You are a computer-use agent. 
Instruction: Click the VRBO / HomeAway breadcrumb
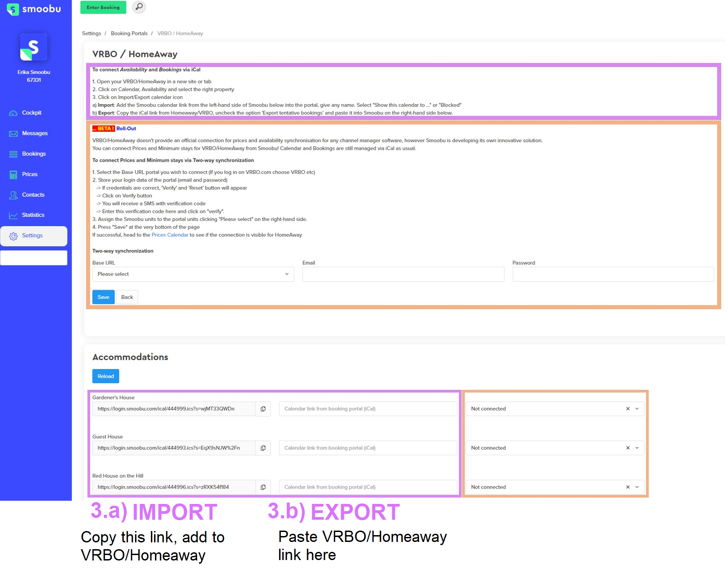pyautogui.click(x=180, y=34)
